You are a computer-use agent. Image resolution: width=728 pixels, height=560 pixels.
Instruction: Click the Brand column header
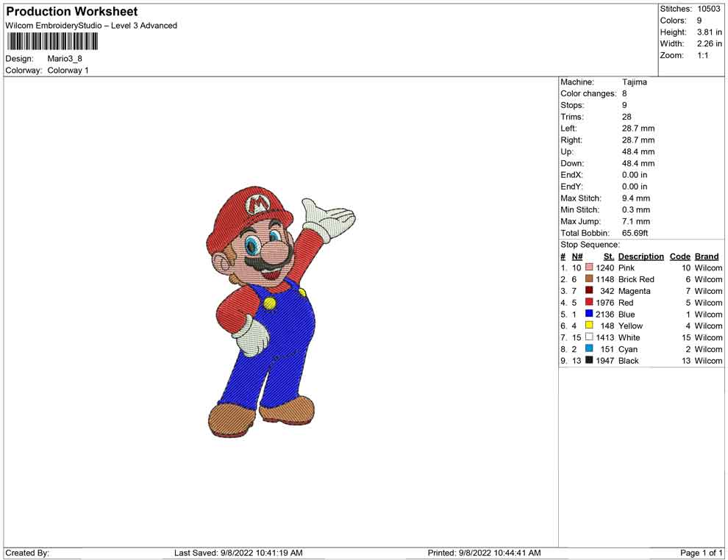coord(707,256)
